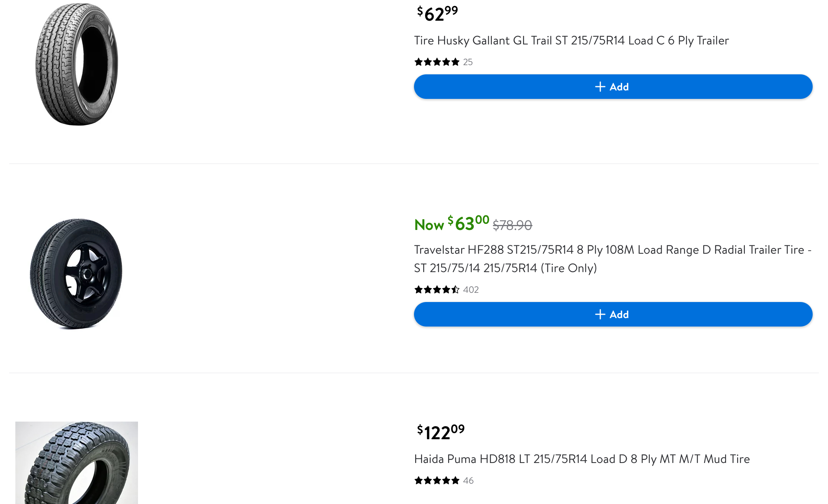Viewport: 828px width, 504px height.
Task: View the 46 reviews count for Haida Puma
Action: (468, 481)
